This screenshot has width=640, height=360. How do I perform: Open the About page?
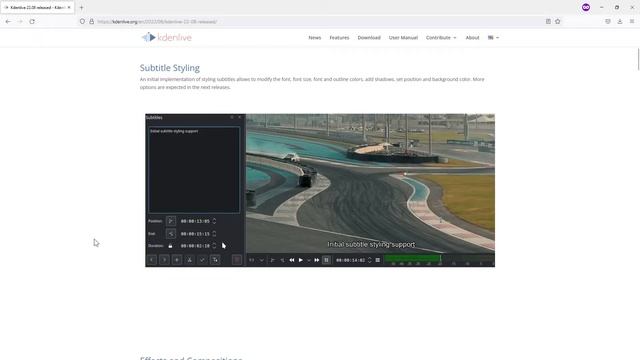472,38
